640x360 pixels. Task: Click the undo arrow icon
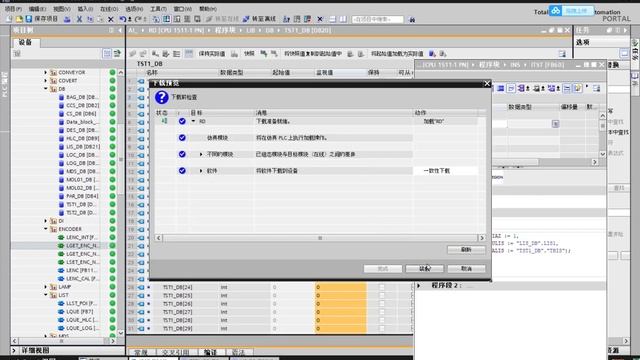coord(122,19)
